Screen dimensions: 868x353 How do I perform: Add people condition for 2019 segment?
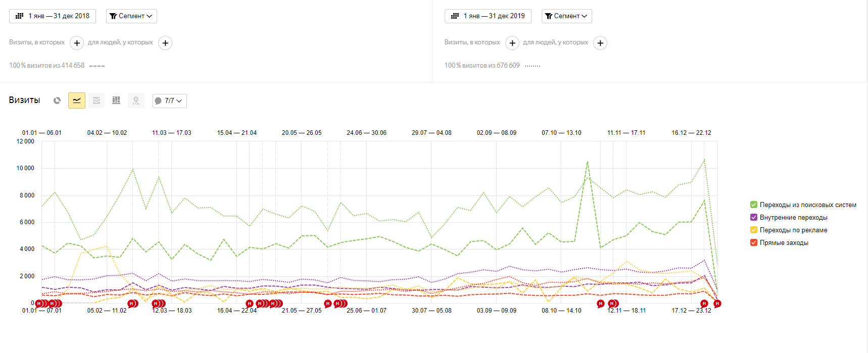click(x=600, y=43)
